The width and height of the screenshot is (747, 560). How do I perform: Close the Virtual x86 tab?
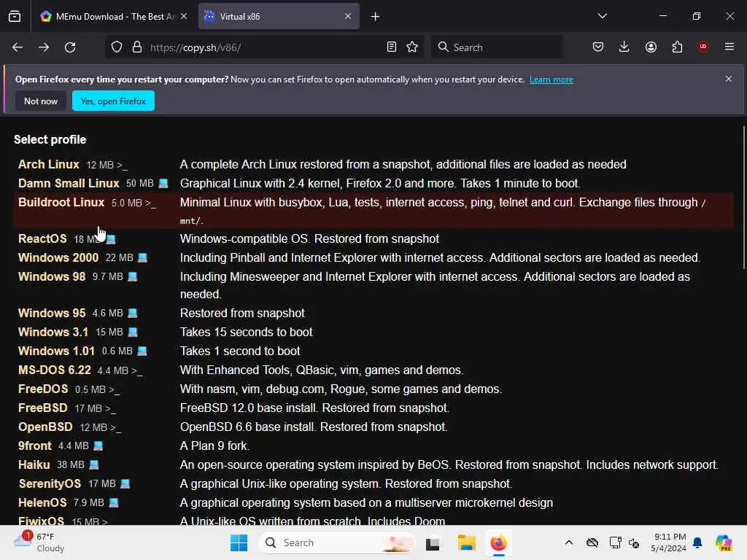348,16
